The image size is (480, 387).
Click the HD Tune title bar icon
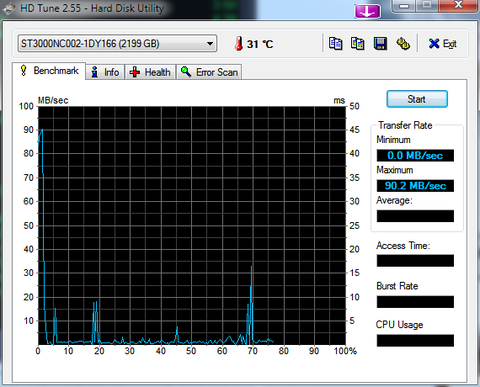coord(9,8)
